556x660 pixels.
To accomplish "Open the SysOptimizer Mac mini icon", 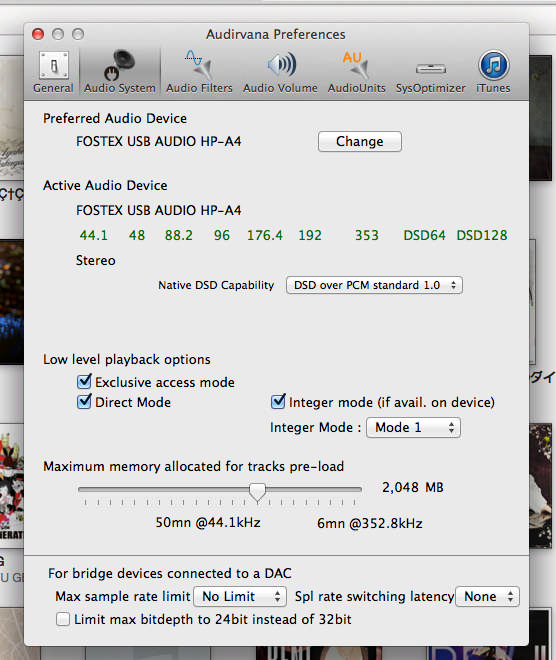I will [431, 68].
